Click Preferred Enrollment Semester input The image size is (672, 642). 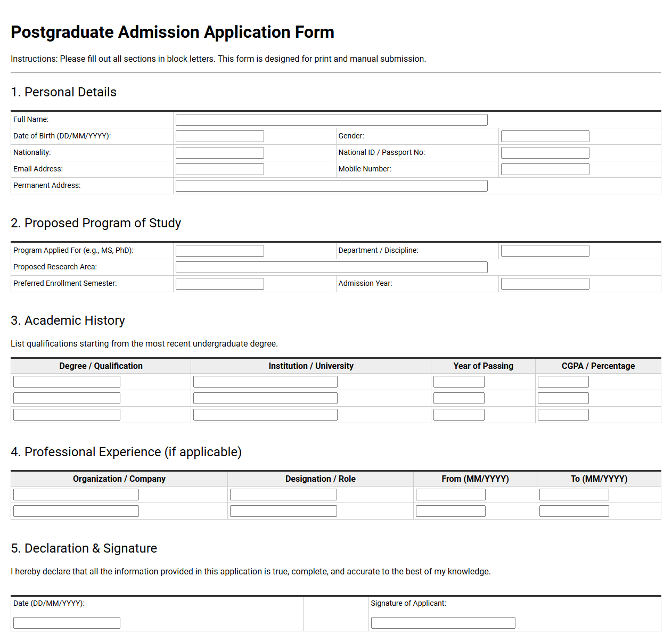click(x=220, y=284)
